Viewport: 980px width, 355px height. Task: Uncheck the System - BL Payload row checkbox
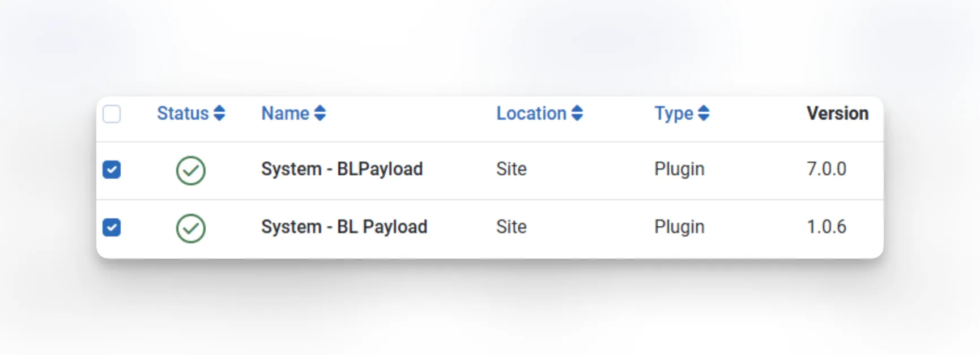pyautogui.click(x=112, y=228)
